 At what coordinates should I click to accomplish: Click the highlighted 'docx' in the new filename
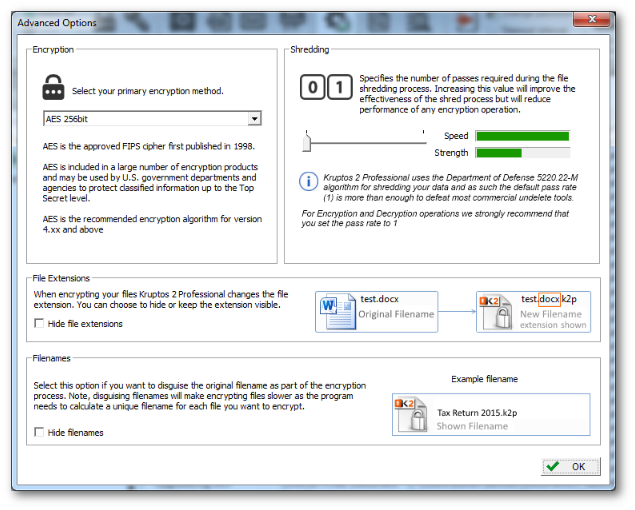(x=549, y=299)
